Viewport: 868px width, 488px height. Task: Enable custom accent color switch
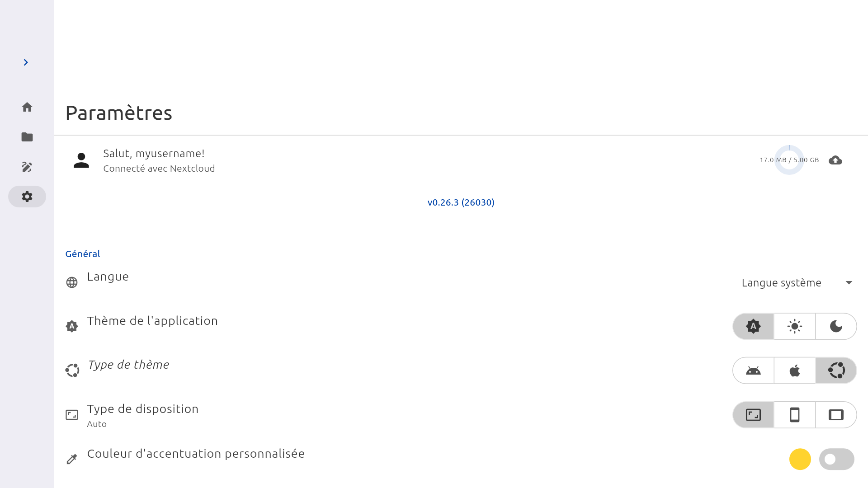coord(837,459)
